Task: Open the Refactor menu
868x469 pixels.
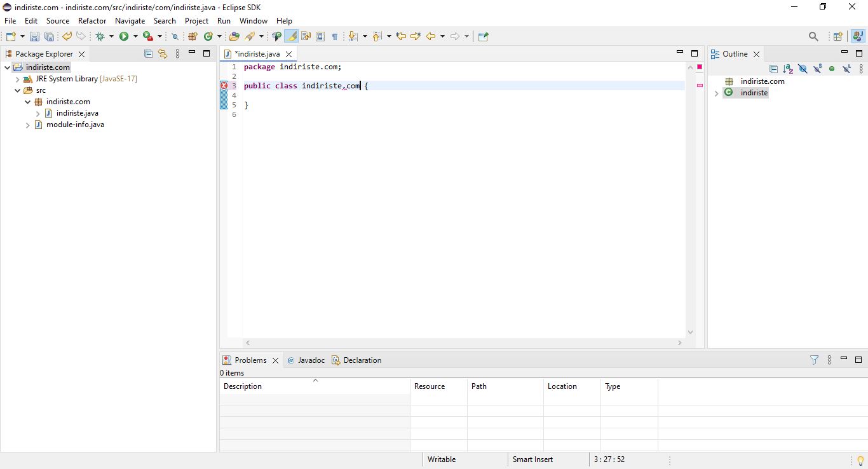Action: coord(92,21)
